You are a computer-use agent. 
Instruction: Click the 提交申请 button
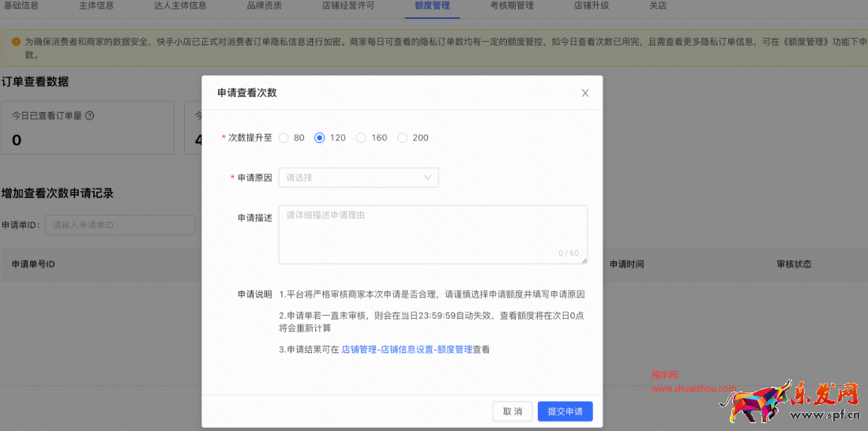tap(566, 411)
